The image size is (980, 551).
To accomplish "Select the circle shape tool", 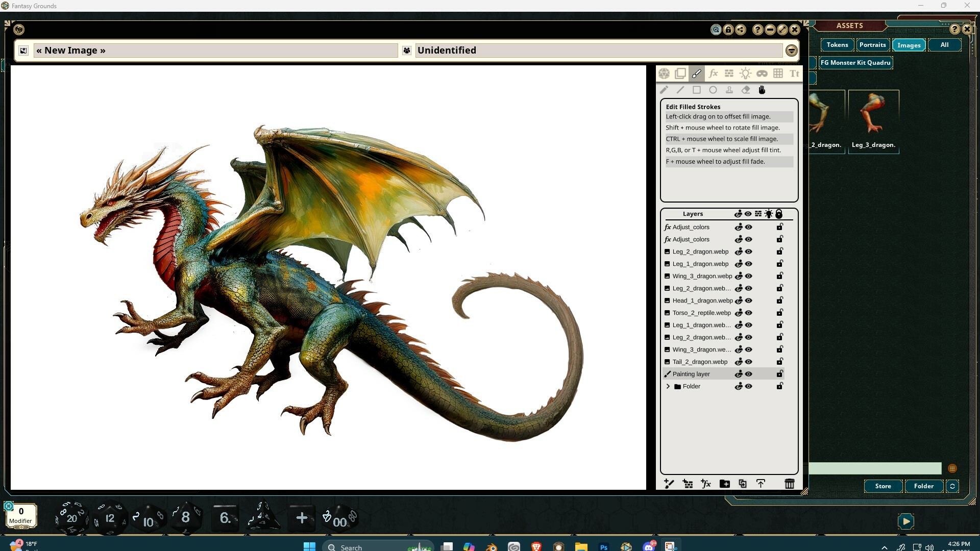I will coord(713,90).
